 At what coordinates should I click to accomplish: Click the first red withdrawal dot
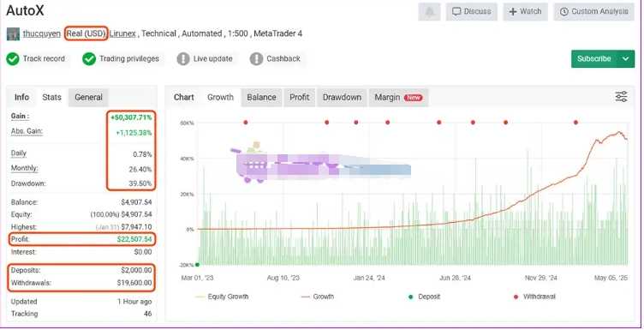[x=246, y=123]
